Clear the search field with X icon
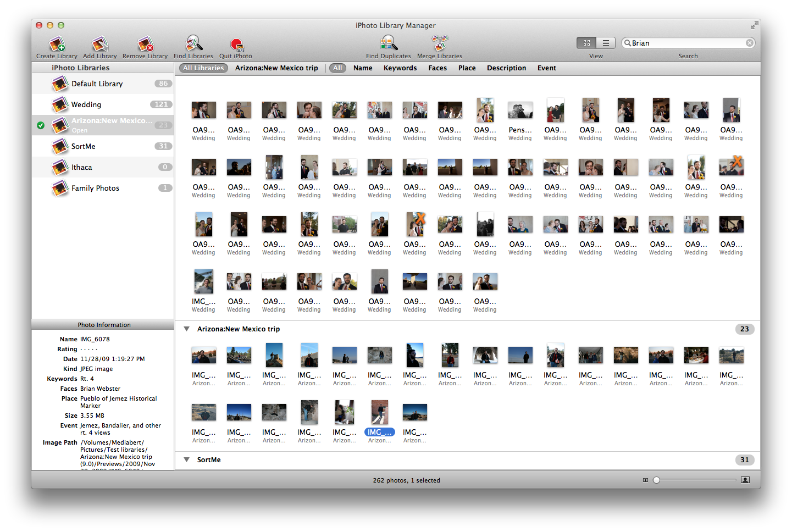The width and height of the screenshot is (792, 532). click(x=749, y=43)
